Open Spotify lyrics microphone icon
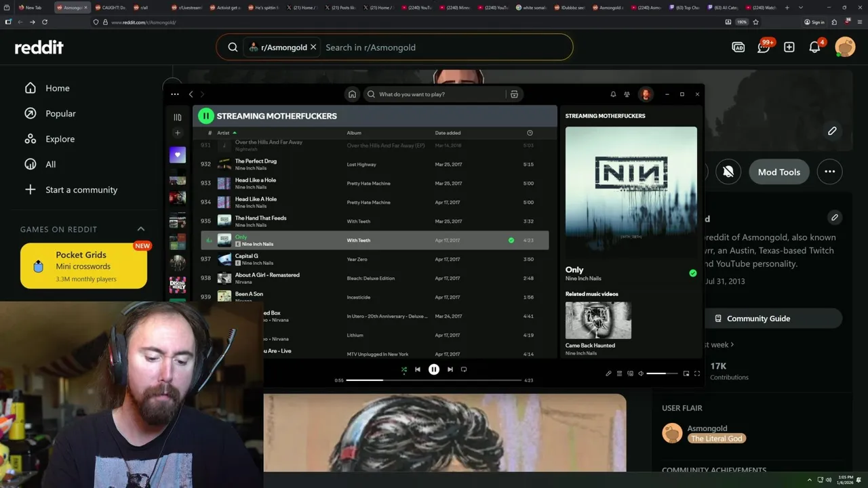This screenshot has width=868, height=488. (x=608, y=373)
